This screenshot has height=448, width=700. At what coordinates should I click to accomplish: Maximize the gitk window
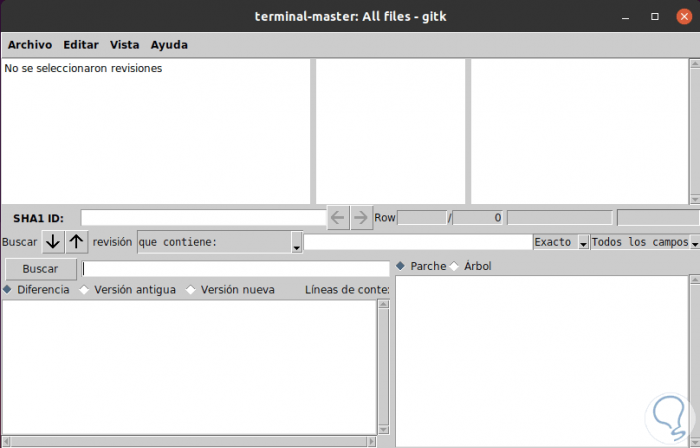[x=655, y=17]
